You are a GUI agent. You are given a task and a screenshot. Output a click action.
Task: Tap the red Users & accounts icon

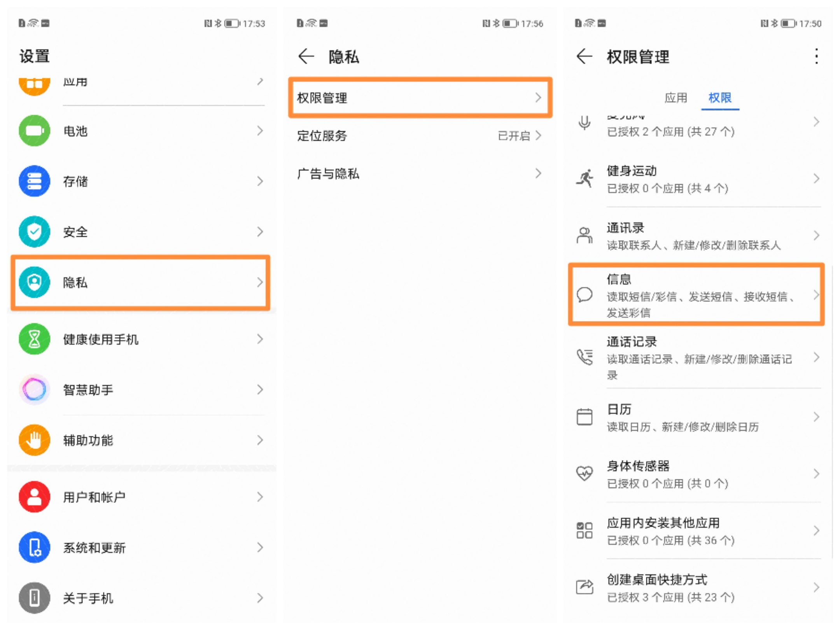[x=34, y=497]
